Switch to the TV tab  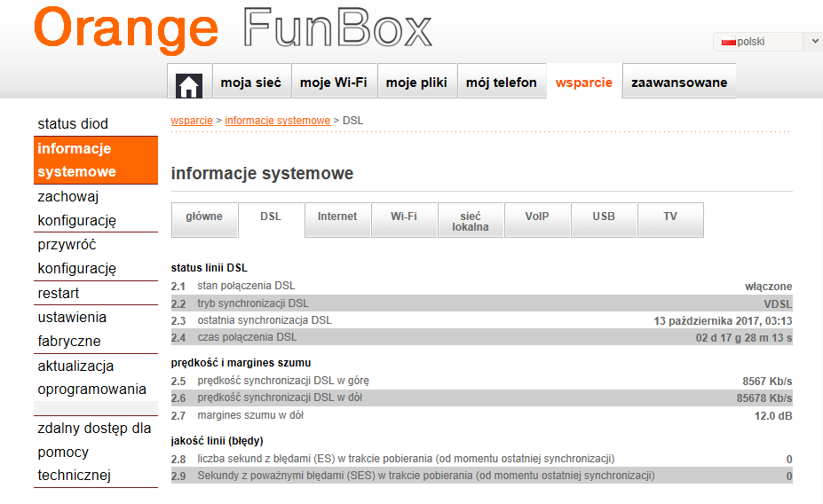click(x=670, y=220)
